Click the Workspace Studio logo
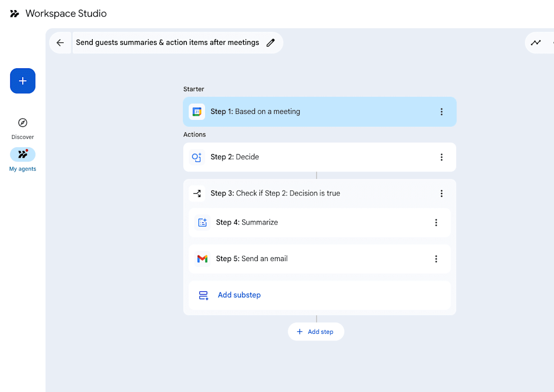 tap(15, 14)
